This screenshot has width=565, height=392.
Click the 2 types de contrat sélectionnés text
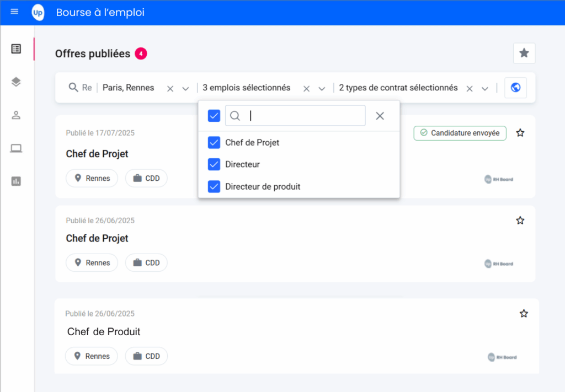(398, 88)
